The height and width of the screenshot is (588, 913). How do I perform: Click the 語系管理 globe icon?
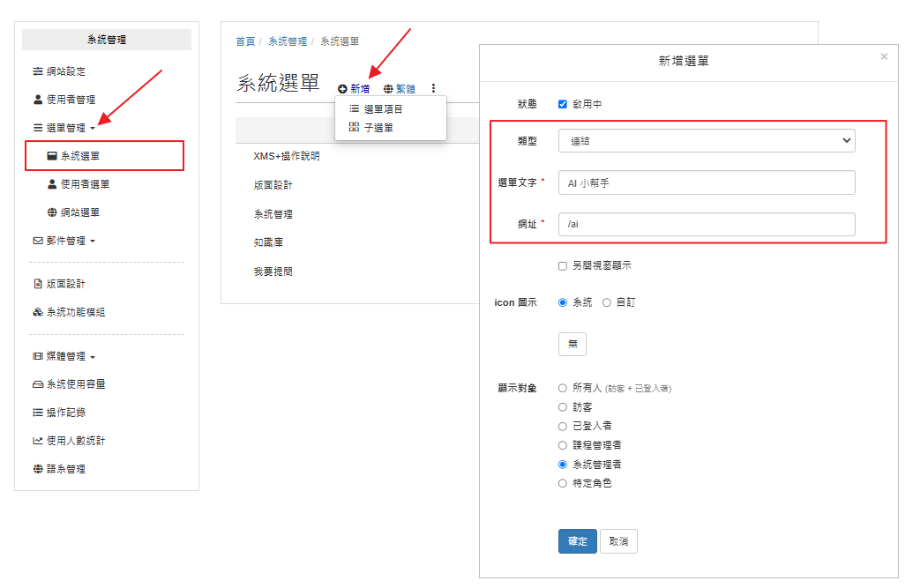(38, 469)
